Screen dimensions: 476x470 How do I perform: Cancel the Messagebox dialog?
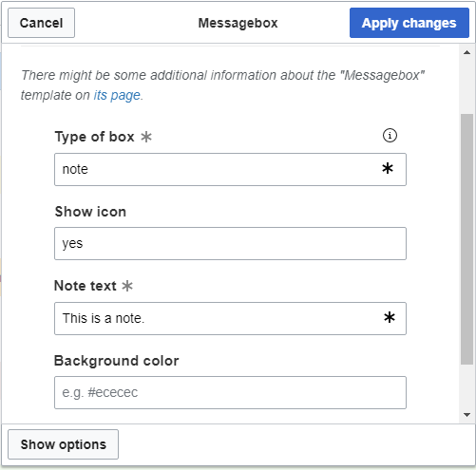(41, 23)
